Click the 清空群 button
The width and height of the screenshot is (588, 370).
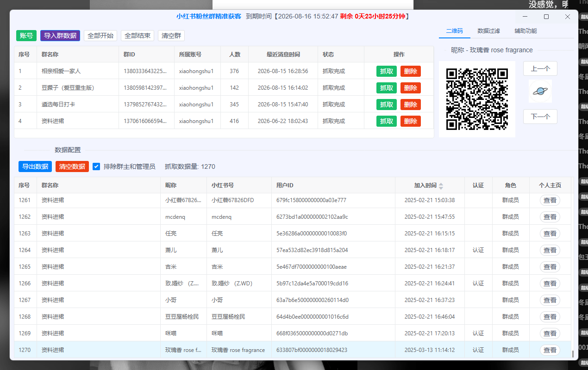click(x=171, y=36)
